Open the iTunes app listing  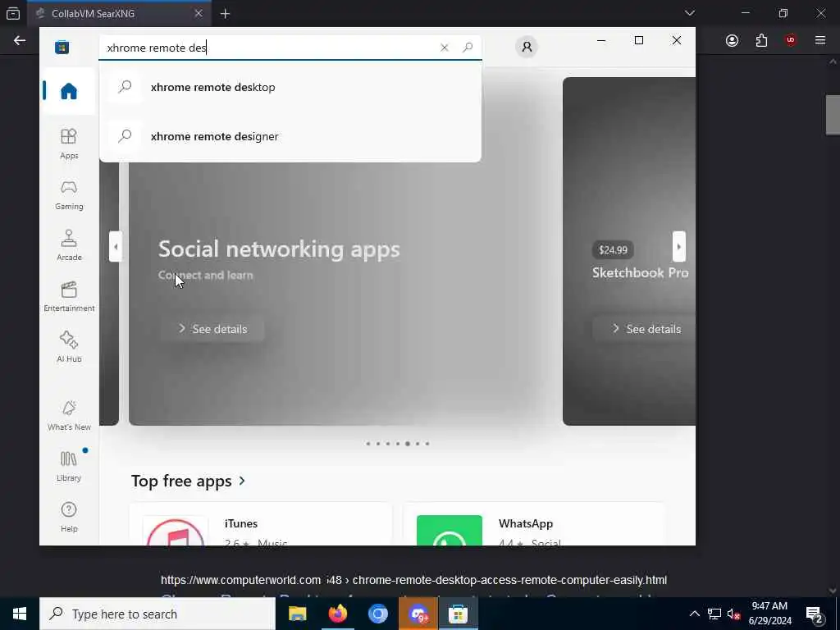[260, 525]
